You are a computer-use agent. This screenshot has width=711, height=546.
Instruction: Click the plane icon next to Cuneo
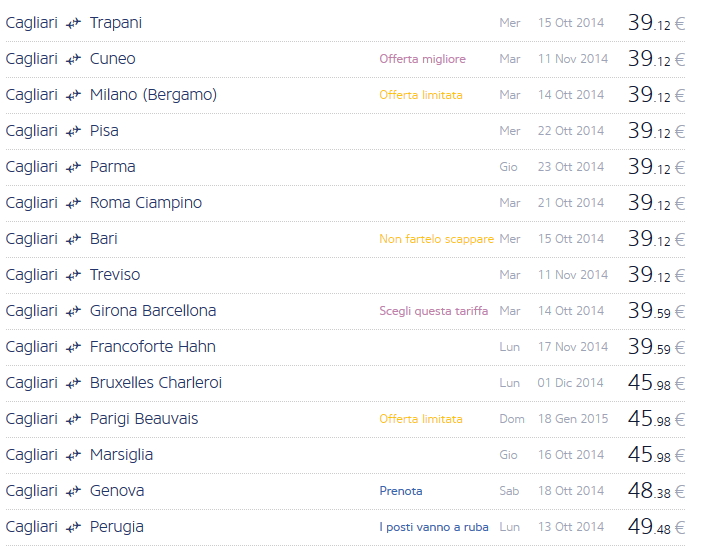(x=73, y=59)
